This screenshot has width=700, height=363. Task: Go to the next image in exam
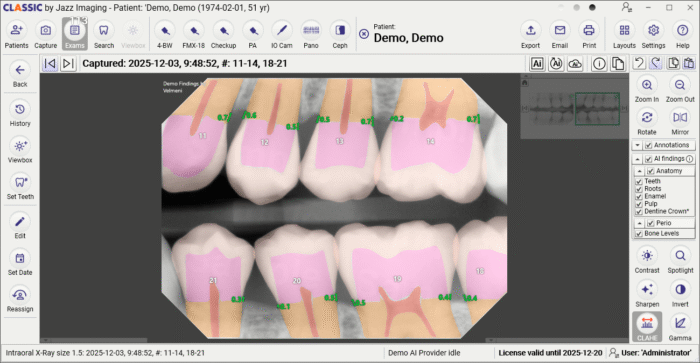click(x=67, y=63)
